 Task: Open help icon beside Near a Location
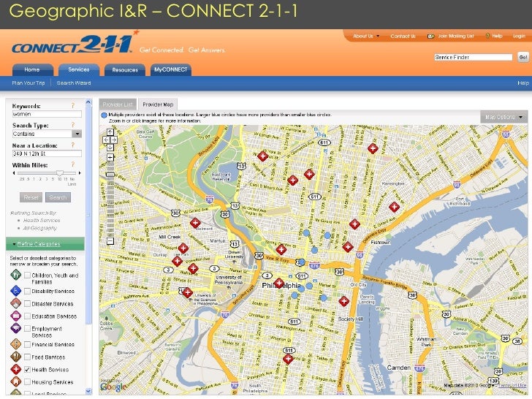pos(72,145)
